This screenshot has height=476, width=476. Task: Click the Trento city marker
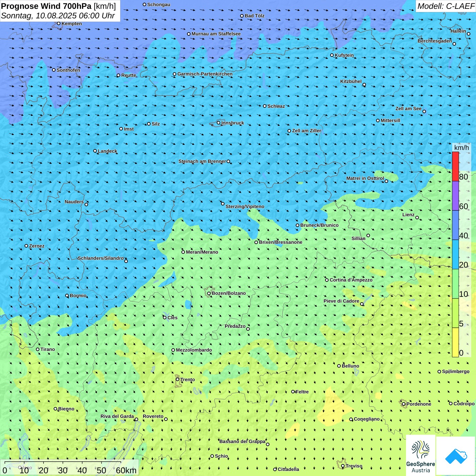[177, 379]
